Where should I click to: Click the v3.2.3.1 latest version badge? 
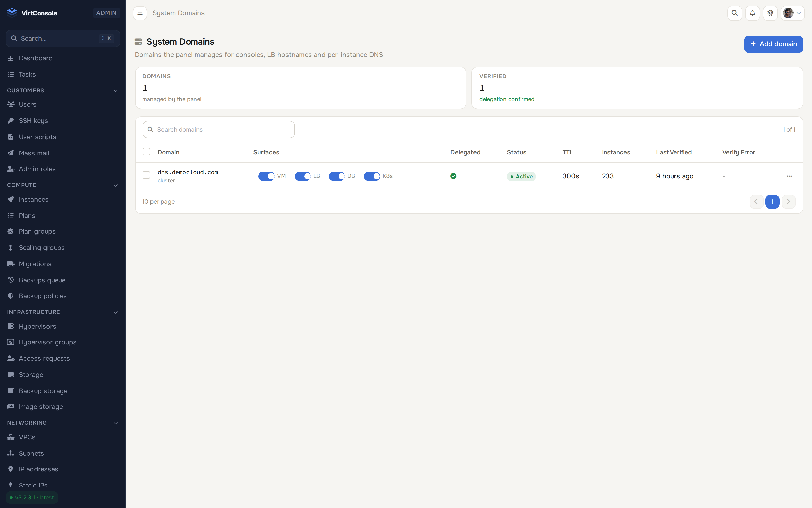point(32,497)
